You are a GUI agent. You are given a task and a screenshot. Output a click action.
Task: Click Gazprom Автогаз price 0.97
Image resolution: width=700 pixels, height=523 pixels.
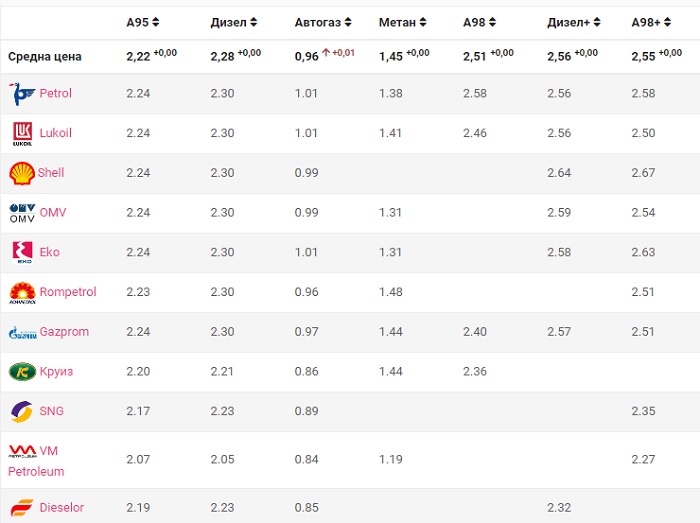[x=306, y=332]
